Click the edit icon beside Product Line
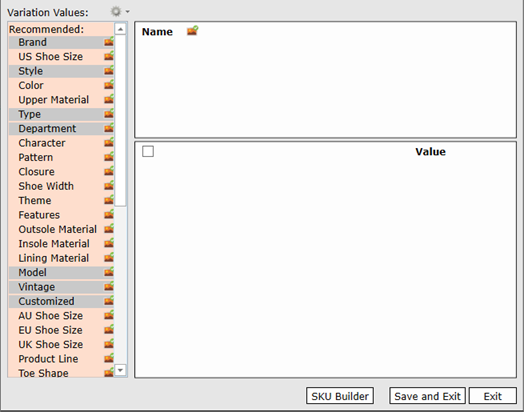Image resolution: width=524 pixels, height=412 pixels. pos(109,359)
